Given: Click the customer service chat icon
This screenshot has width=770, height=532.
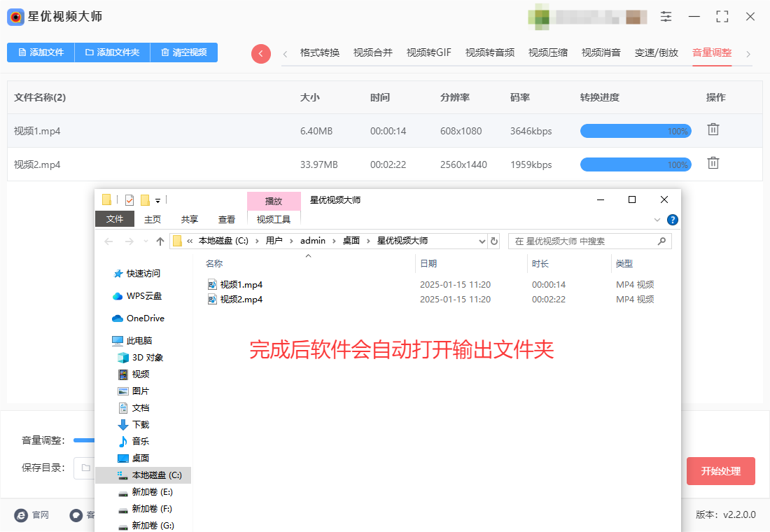Looking at the screenshot, I should [76, 514].
